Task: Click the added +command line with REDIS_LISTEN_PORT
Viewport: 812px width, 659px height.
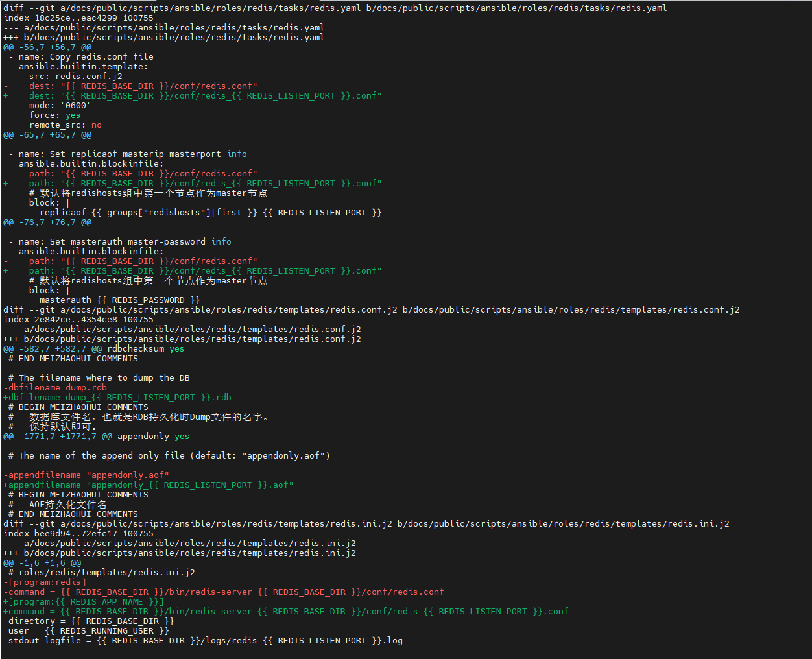Action: click(x=286, y=611)
